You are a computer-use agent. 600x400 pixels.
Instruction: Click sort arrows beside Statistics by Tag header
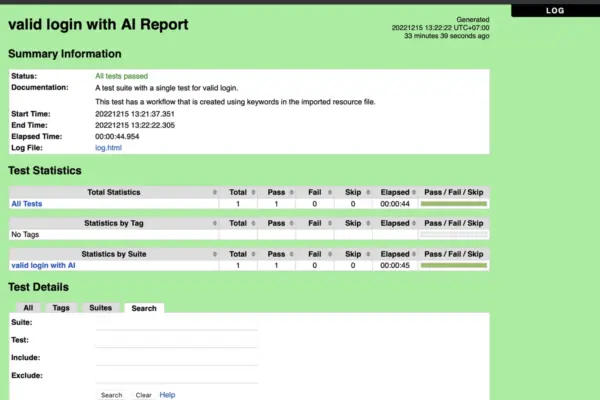213,223
